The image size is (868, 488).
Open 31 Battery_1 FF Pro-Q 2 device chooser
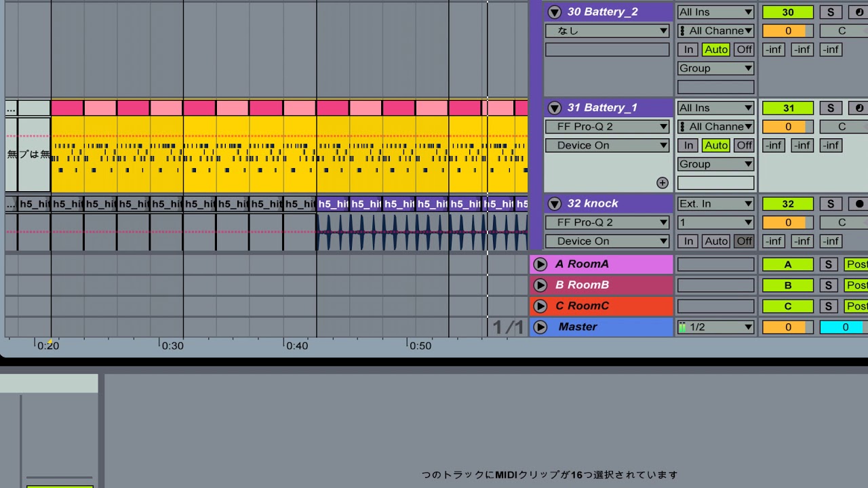pyautogui.click(x=607, y=127)
